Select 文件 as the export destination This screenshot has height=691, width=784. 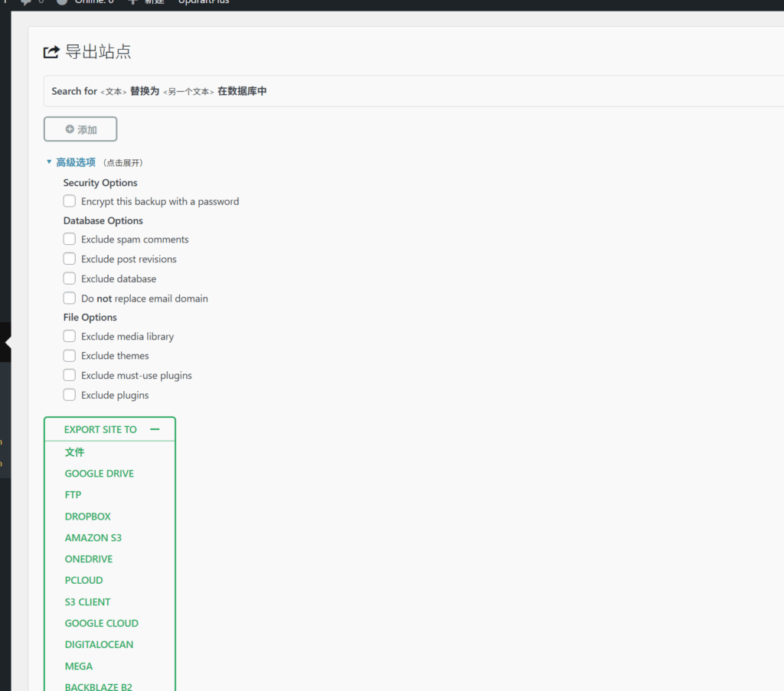click(75, 452)
